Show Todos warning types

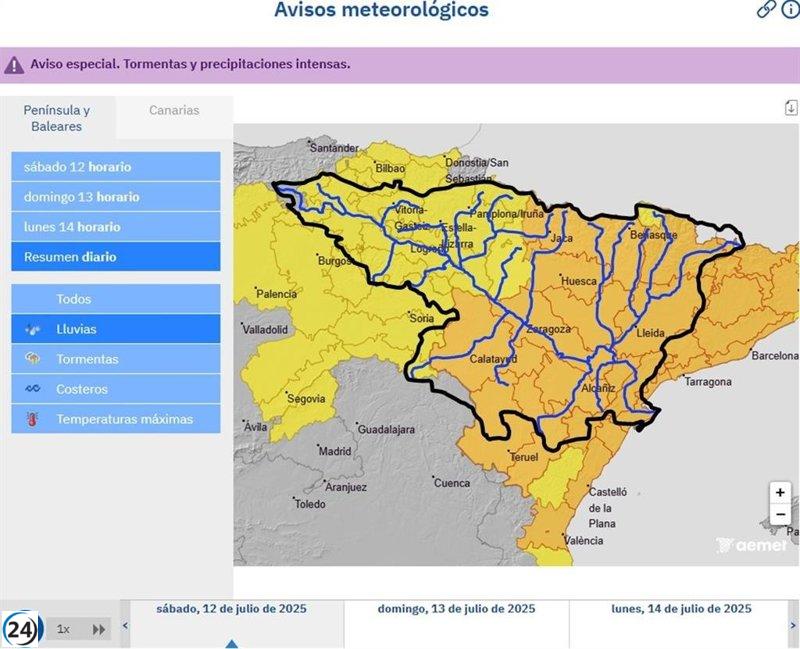[116, 299]
